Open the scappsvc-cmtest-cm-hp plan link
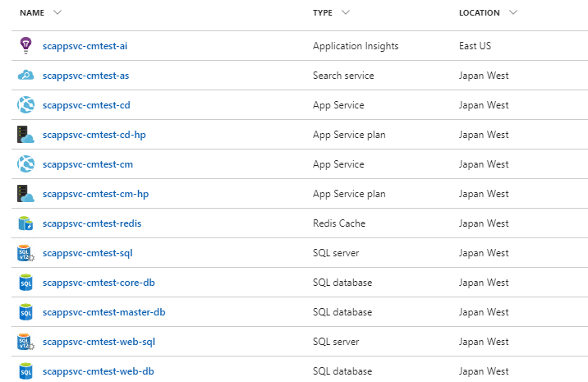Screen dimensions: 588x382 [x=95, y=194]
